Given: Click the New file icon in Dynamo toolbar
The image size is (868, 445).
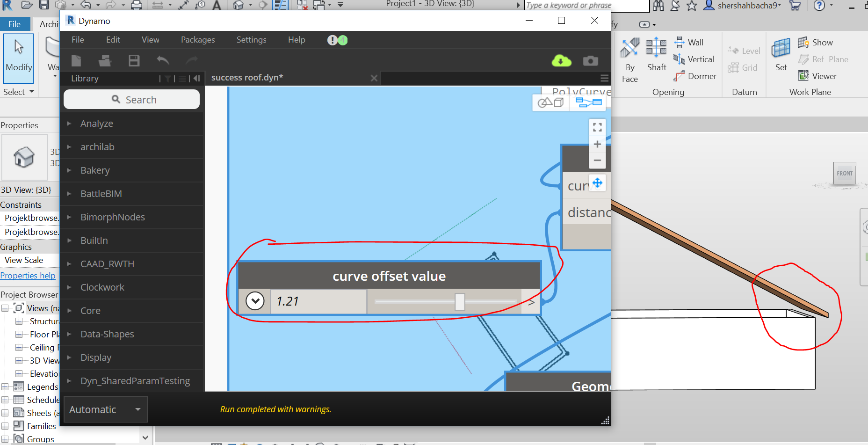Looking at the screenshot, I should click(76, 60).
